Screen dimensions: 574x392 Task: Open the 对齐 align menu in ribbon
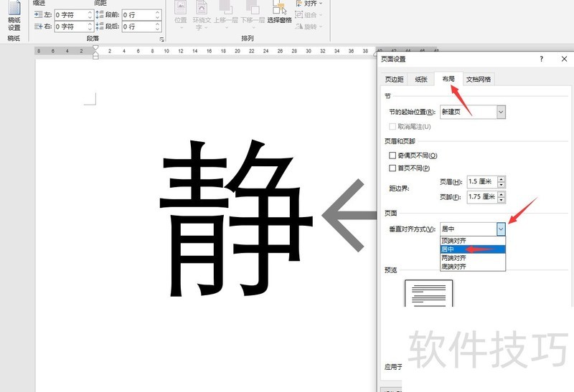tap(310, 4)
